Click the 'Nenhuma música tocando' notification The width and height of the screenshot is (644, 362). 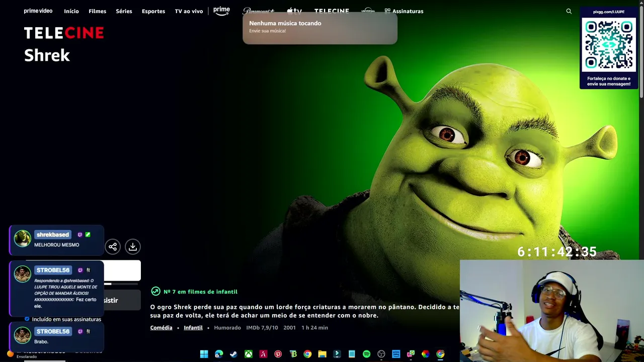(x=320, y=28)
